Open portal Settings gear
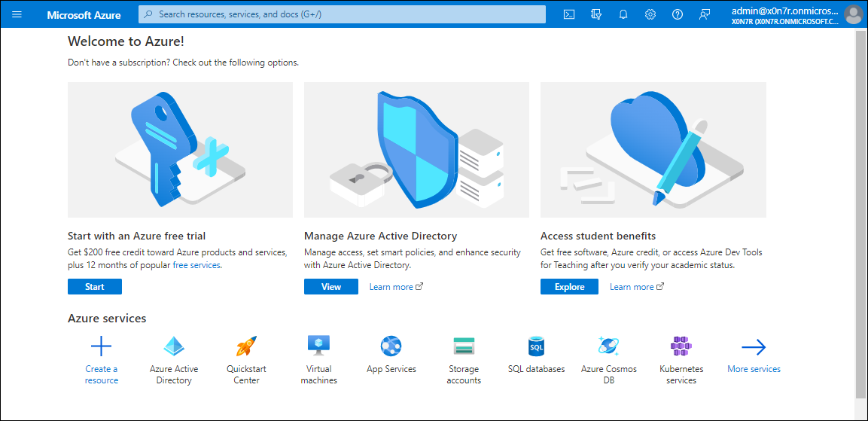This screenshot has height=421, width=868. (x=650, y=14)
